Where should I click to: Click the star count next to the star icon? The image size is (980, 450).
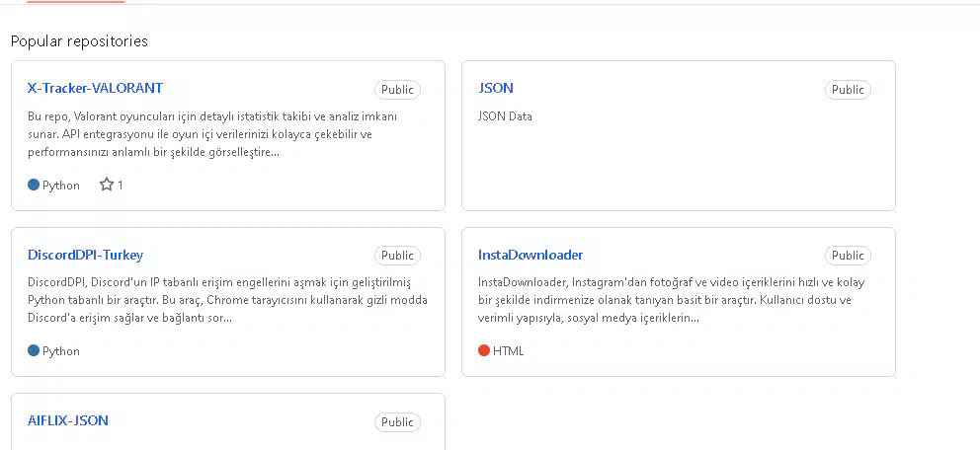[121, 186]
